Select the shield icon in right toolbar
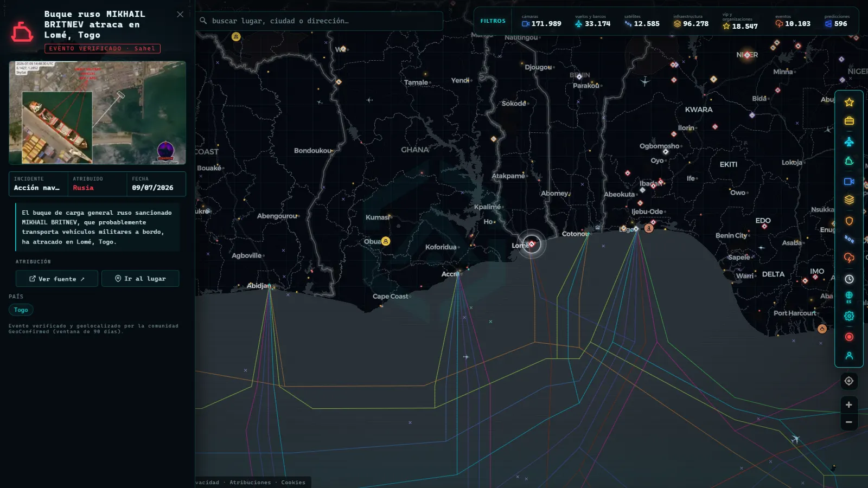868x488 pixels. (849, 221)
